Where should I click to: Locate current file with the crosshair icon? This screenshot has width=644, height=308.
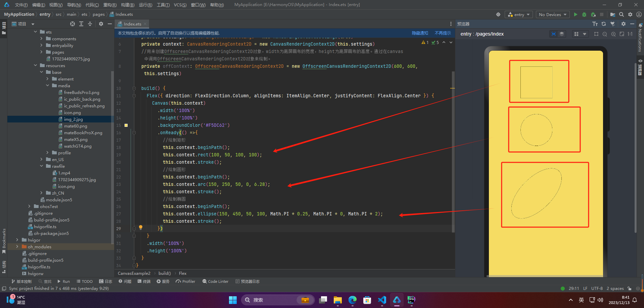tap(73, 24)
